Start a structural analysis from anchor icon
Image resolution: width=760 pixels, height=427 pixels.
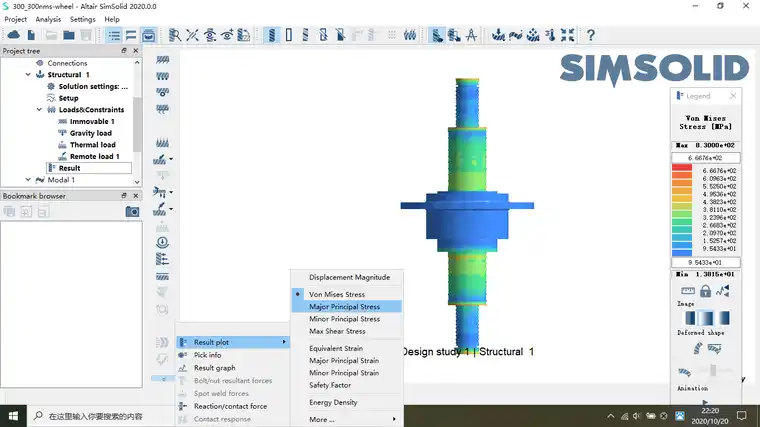[498, 35]
